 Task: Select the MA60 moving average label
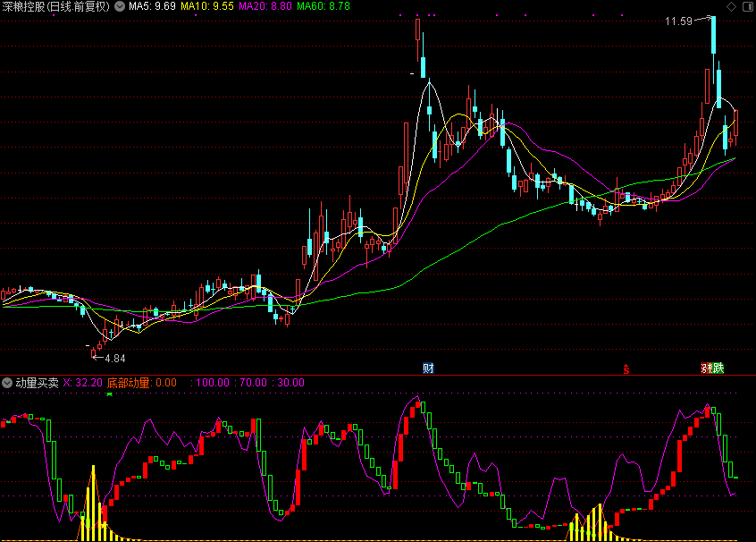point(323,6)
